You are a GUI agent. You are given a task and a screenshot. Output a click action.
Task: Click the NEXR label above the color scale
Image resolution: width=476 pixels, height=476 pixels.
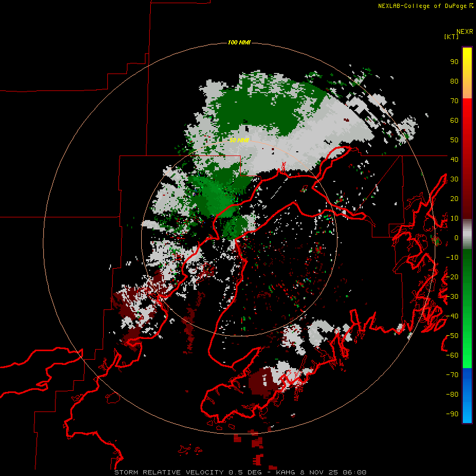(x=464, y=32)
